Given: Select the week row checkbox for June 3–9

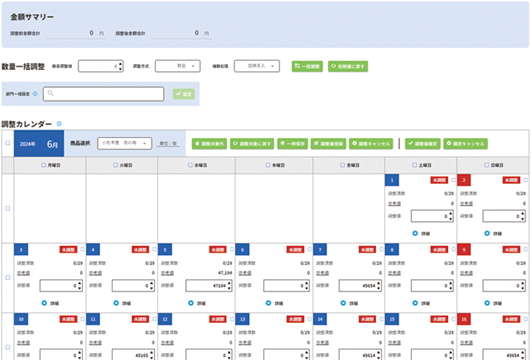Looking at the screenshot, I should [x=7, y=278].
